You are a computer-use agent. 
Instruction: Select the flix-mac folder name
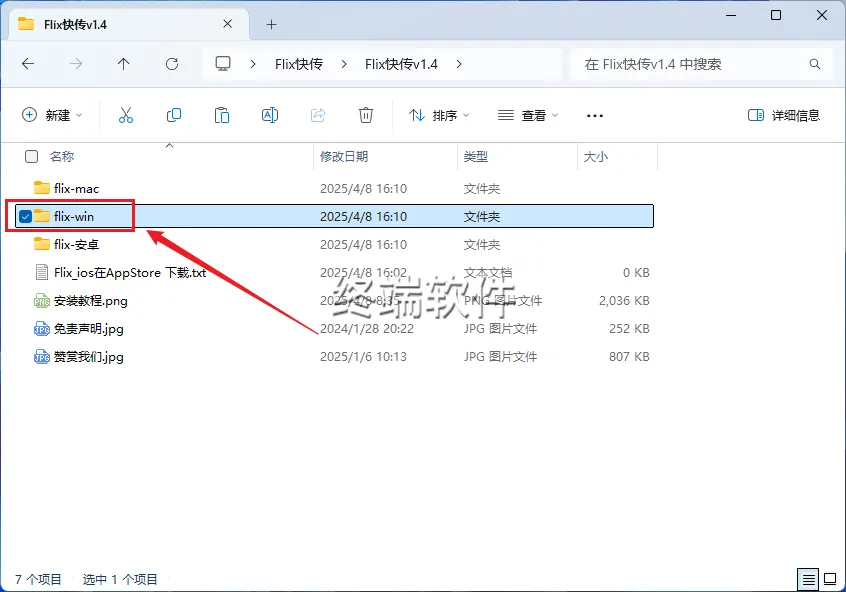click(x=76, y=188)
